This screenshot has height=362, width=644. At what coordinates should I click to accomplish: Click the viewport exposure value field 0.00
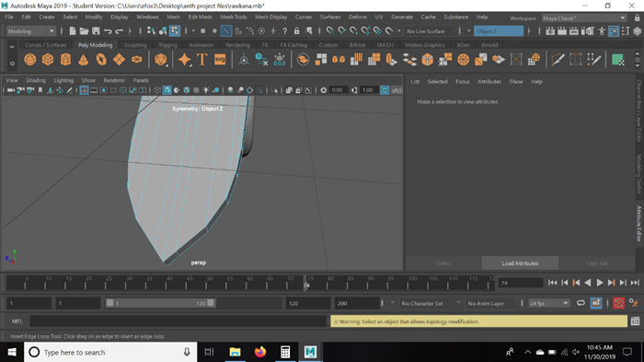coord(339,90)
